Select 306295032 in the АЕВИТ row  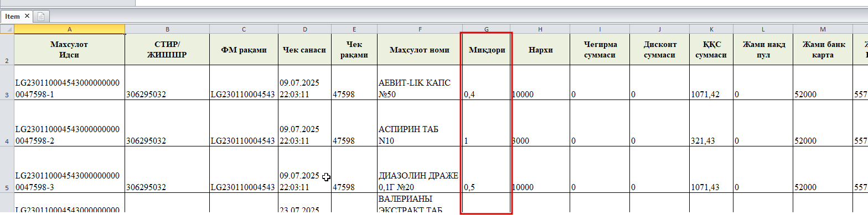click(167, 82)
